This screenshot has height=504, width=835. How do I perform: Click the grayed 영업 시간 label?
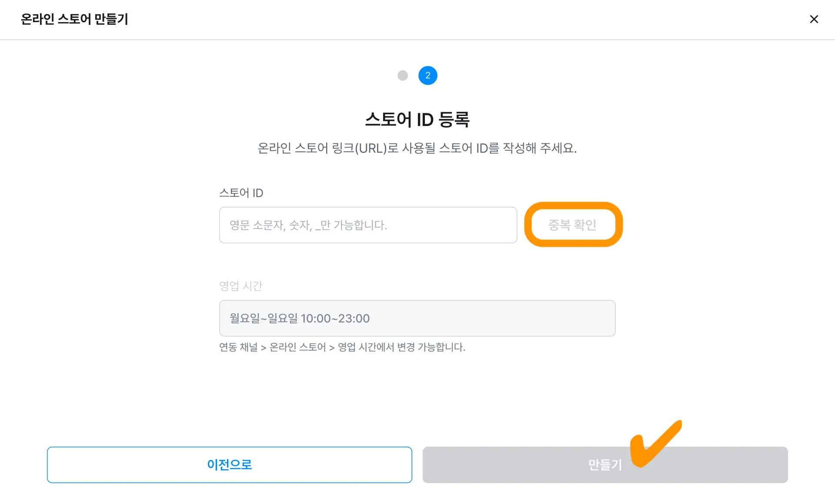240,286
